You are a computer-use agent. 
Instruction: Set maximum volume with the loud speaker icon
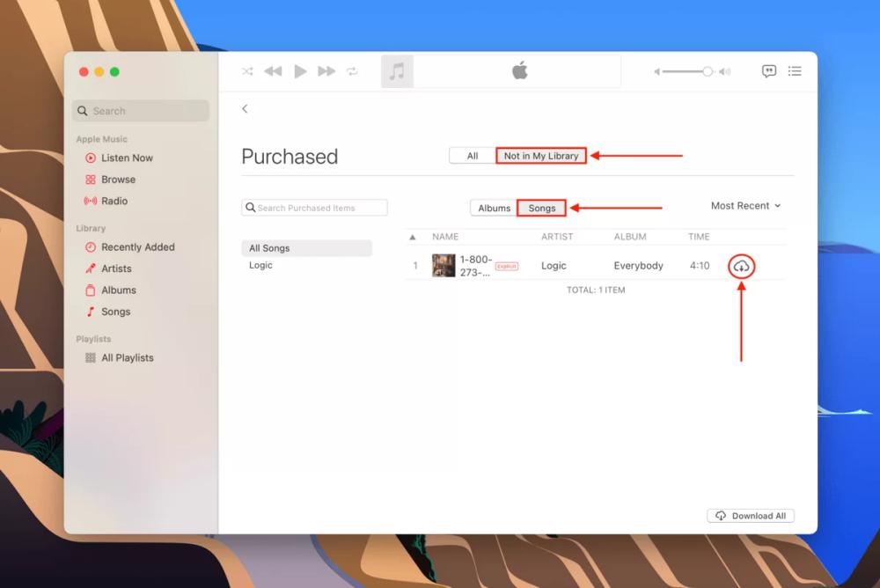click(725, 71)
